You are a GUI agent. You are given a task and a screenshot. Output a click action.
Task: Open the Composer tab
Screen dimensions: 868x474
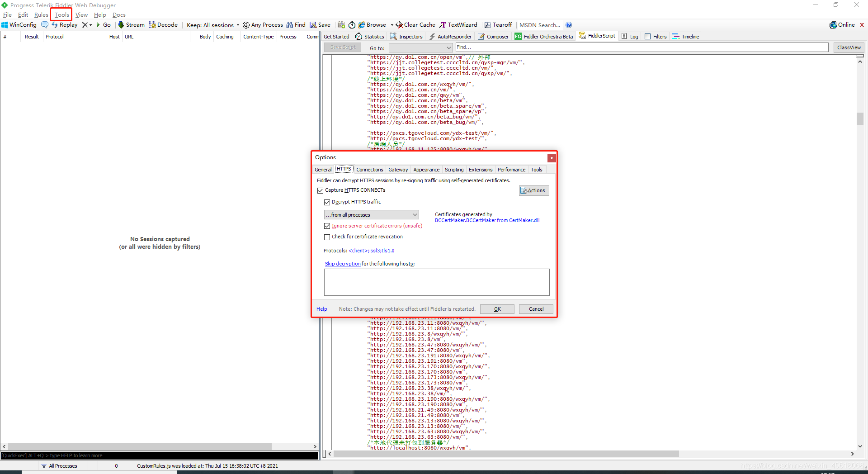click(493, 37)
